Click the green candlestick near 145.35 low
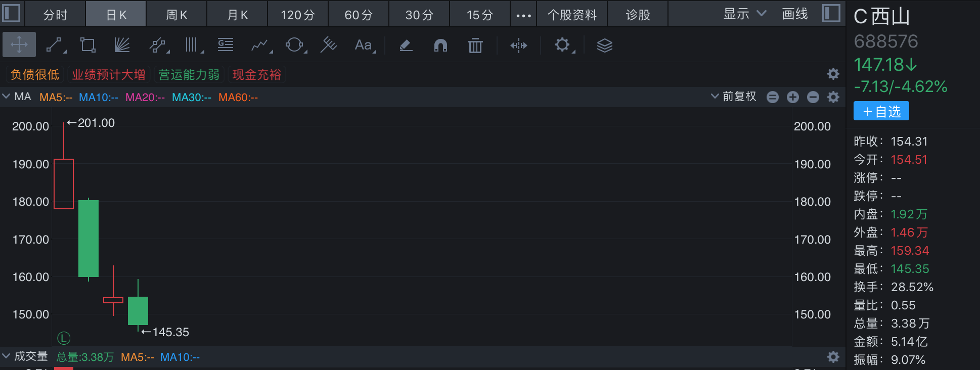This screenshot has height=370, width=980. [x=138, y=310]
